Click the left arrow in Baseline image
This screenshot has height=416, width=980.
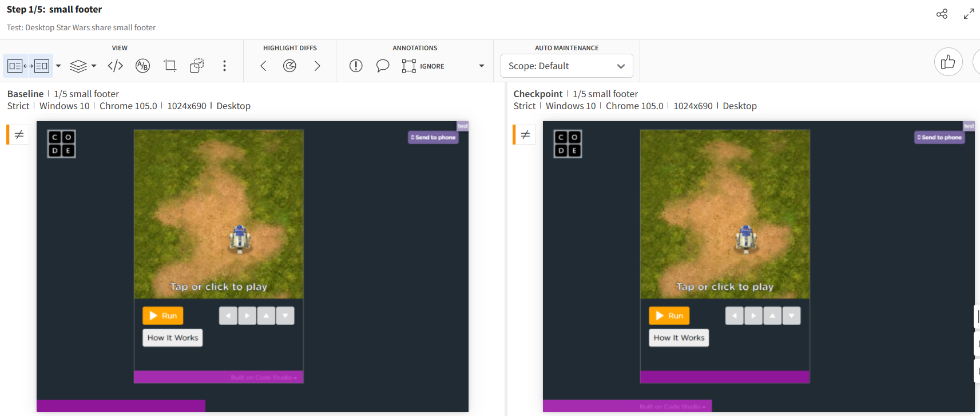(x=228, y=315)
